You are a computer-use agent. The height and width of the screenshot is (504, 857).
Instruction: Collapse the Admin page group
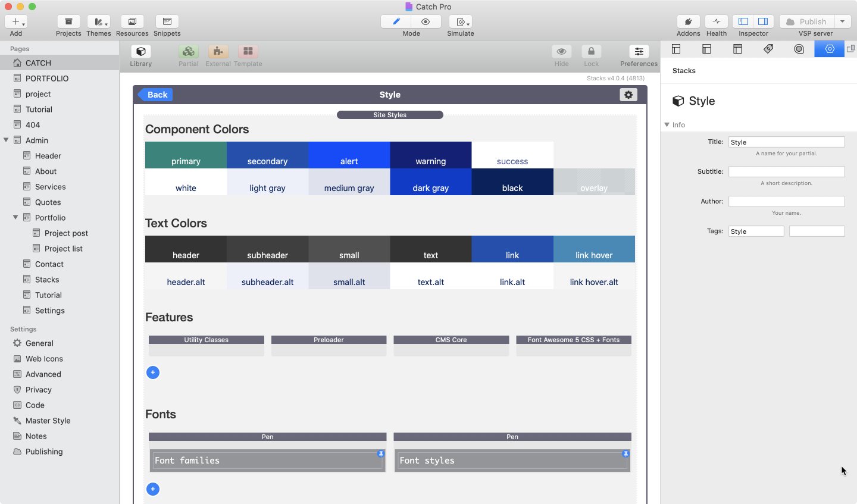pos(6,140)
